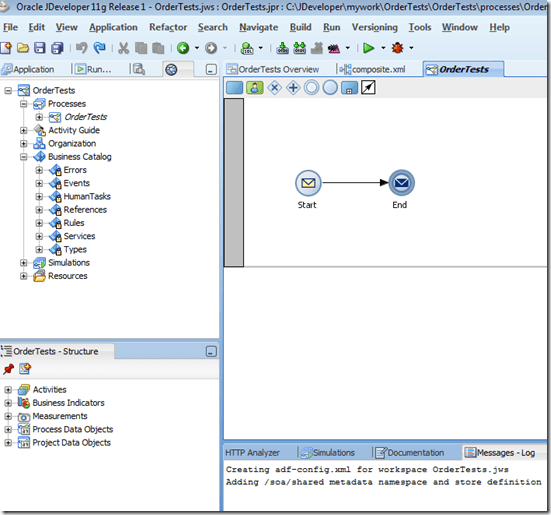Select the Subprocess palette icon

[349, 87]
